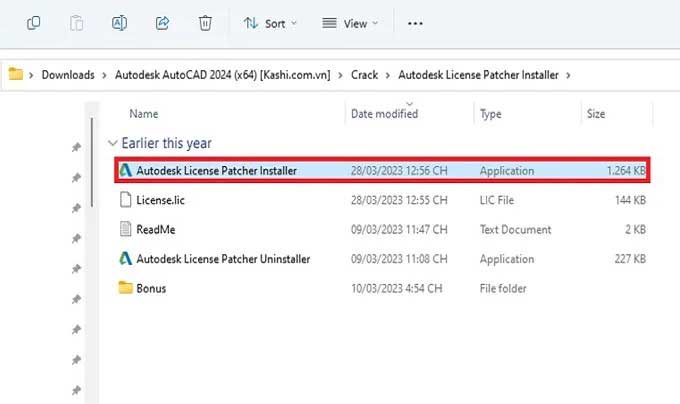Click the Share icon in toolbar

pyautogui.click(x=162, y=23)
